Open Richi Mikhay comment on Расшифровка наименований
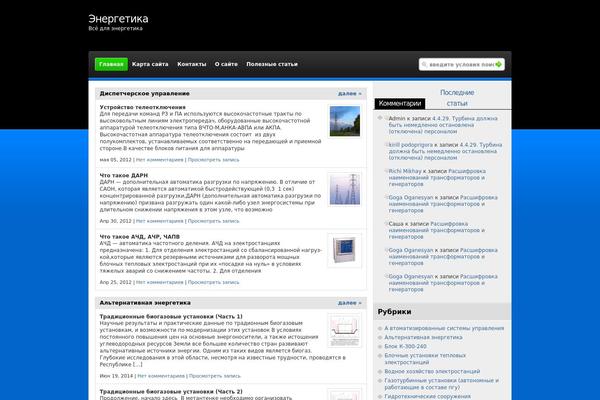Viewport: 600px width, 400px height. pyautogui.click(x=437, y=178)
